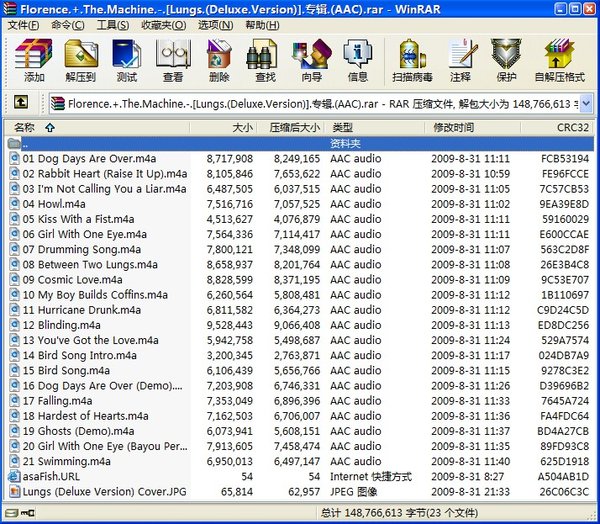Image resolution: width=600 pixels, height=524 pixels.
Task: Open the 帮助(H) menu
Action: click(262, 25)
